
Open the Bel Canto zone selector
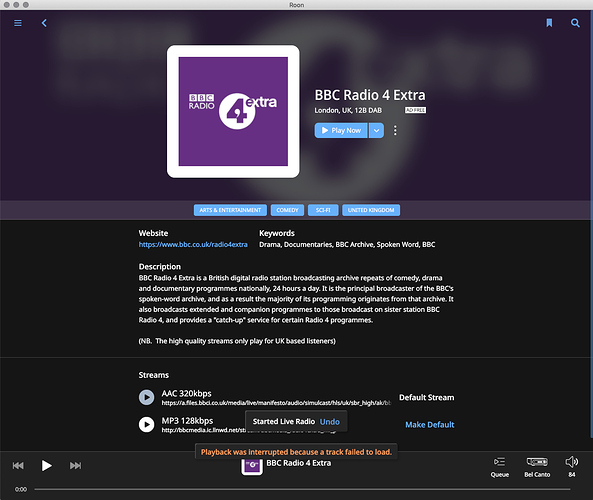tap(537, 467)
